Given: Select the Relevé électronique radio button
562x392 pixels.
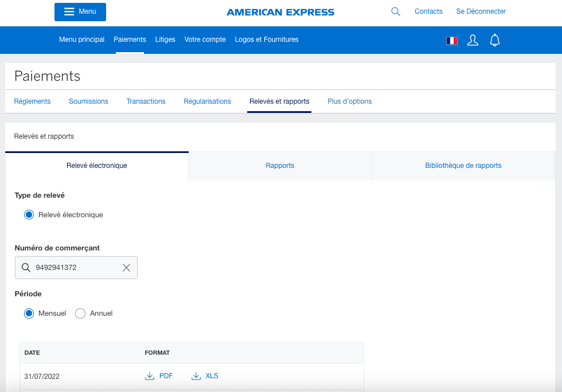Looking at the screenshot, I should 29,214.
